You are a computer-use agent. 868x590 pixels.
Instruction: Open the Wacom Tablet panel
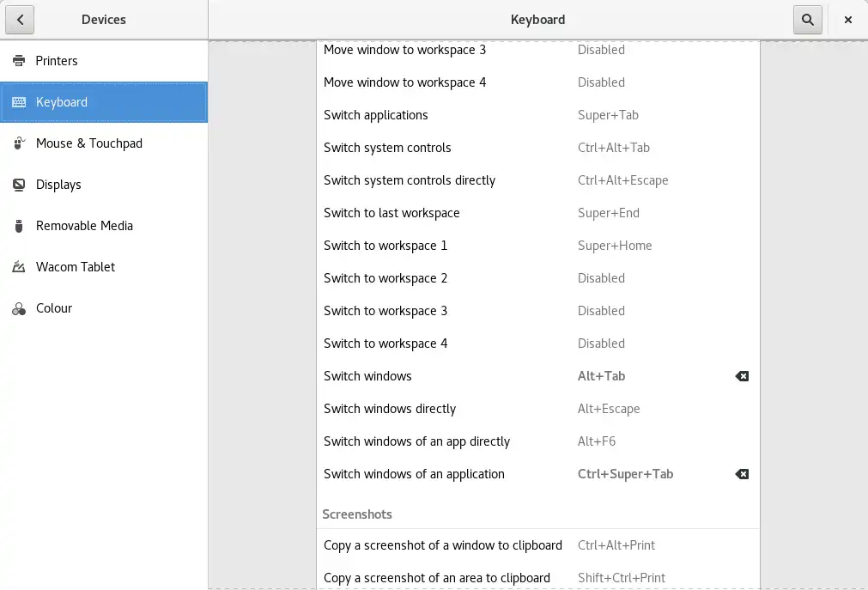pos(76,267)
